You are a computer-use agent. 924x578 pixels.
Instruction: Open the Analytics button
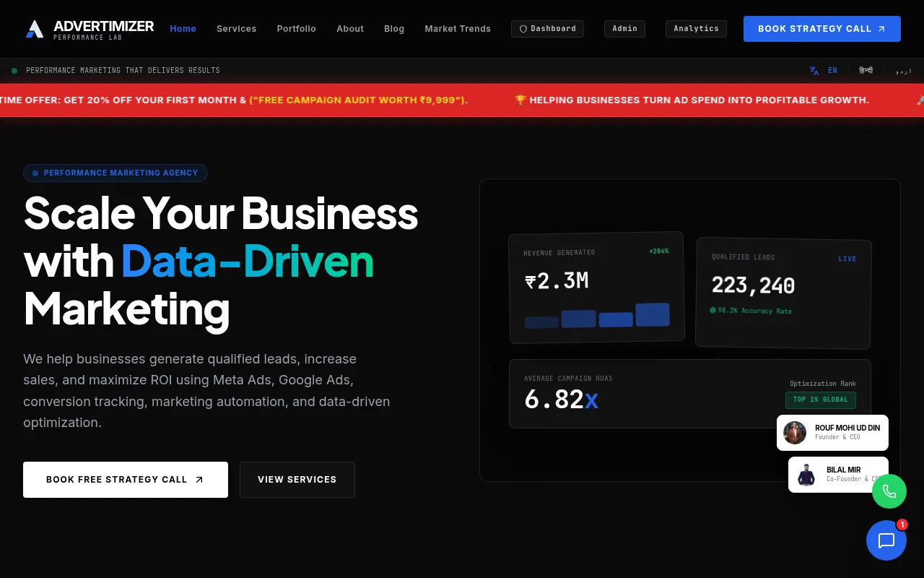click(696, 29)
